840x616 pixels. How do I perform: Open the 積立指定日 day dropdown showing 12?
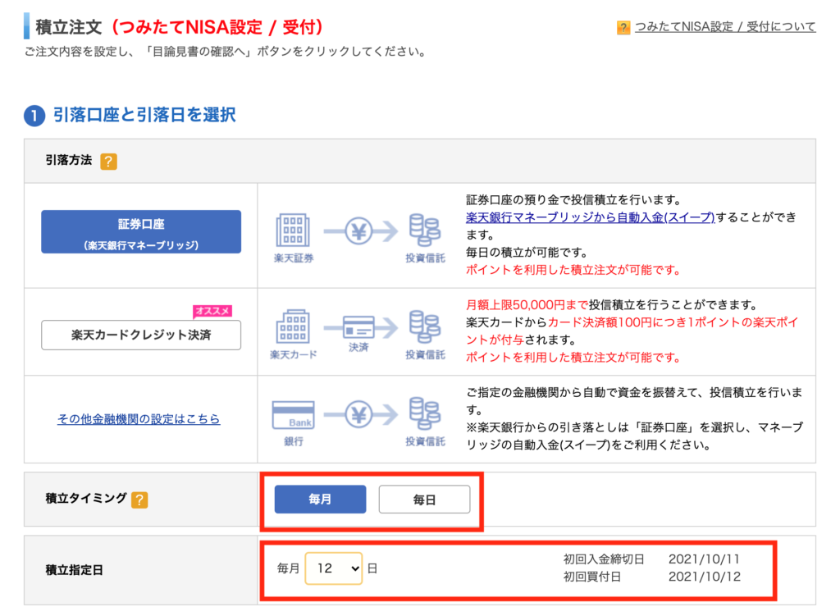coord(334,568)
